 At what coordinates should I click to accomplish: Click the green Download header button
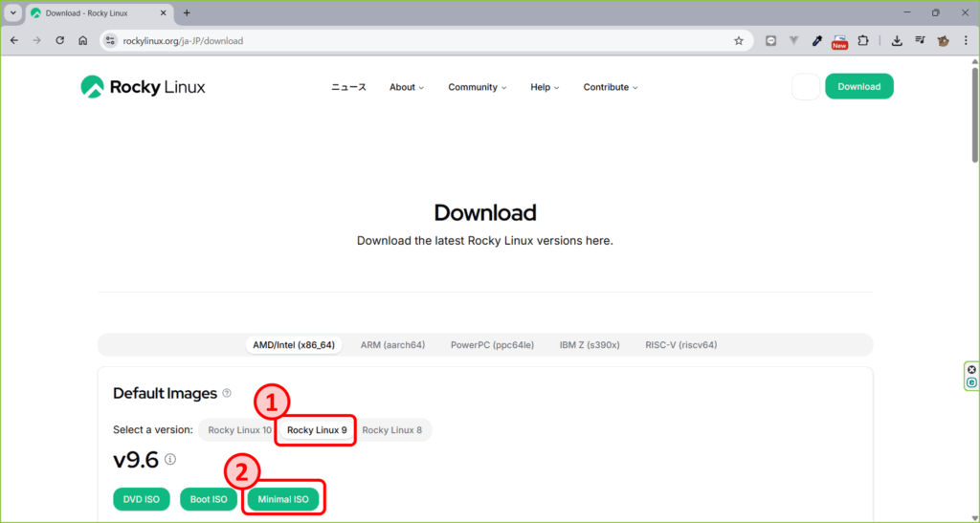859,87
